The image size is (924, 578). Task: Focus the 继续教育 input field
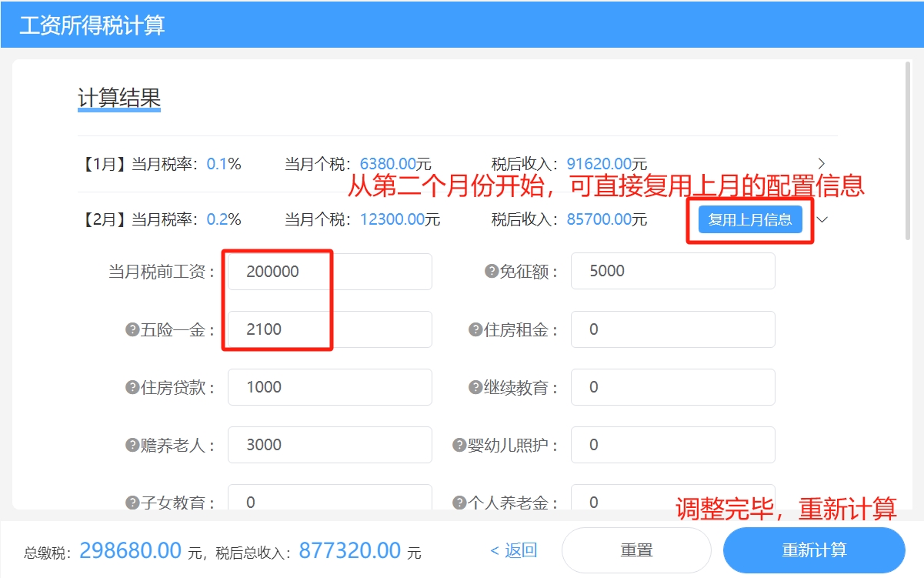(x=672, y=387)
